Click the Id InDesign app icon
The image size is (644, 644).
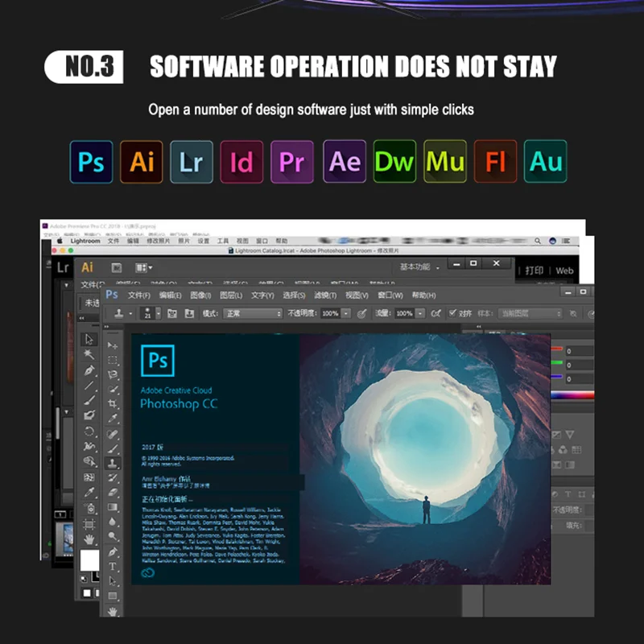pyautogui.click(x=242, y=162)
